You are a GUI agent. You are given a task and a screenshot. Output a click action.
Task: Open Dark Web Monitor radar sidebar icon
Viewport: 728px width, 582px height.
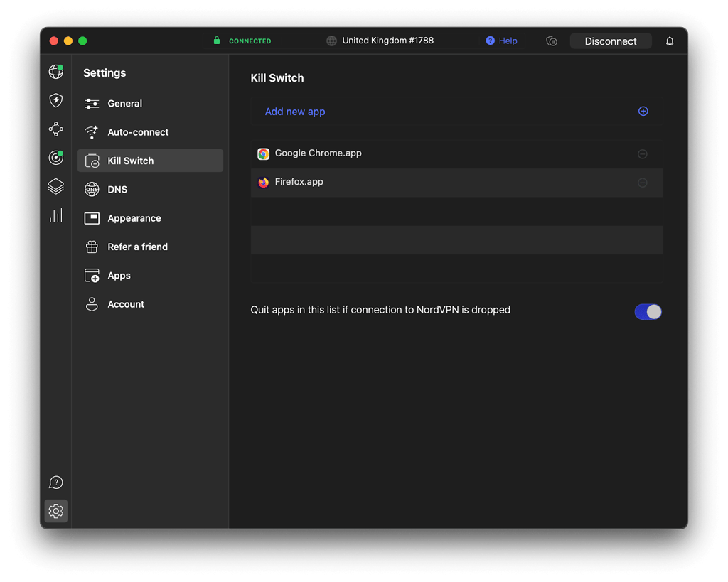[x=56, y=158]
